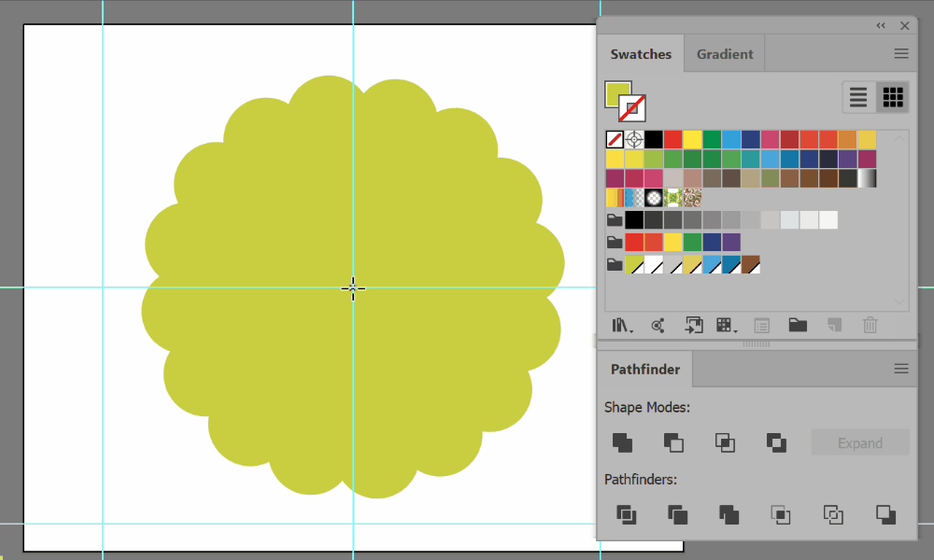Image resolution: width=934 pixels, height=560 pixels.
Task: Pick the black-and-white radial gradient swatch
Action: click(654, 198)
